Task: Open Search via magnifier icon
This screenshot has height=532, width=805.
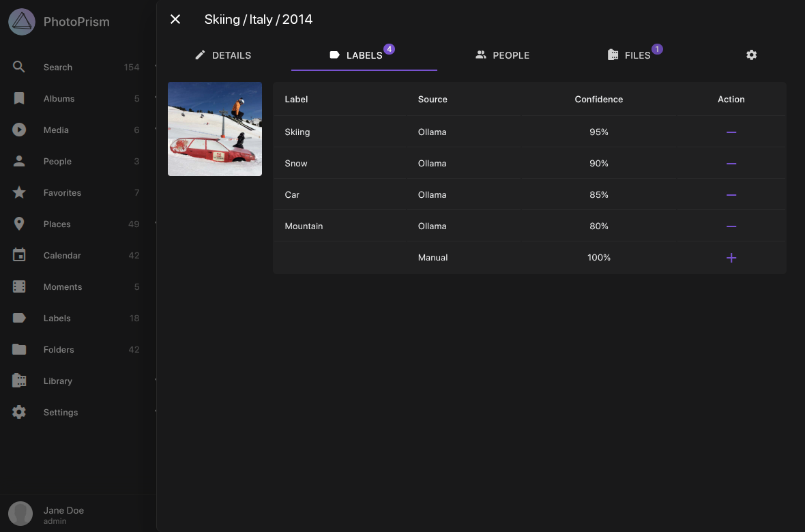Action: pyautogui.click(x=19, y=67)
